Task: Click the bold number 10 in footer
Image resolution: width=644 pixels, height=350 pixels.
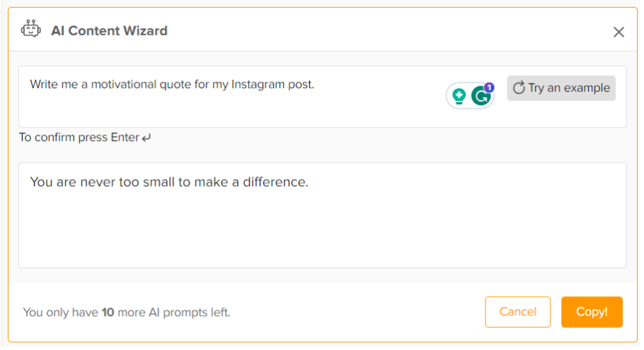Action: point(108,312)
